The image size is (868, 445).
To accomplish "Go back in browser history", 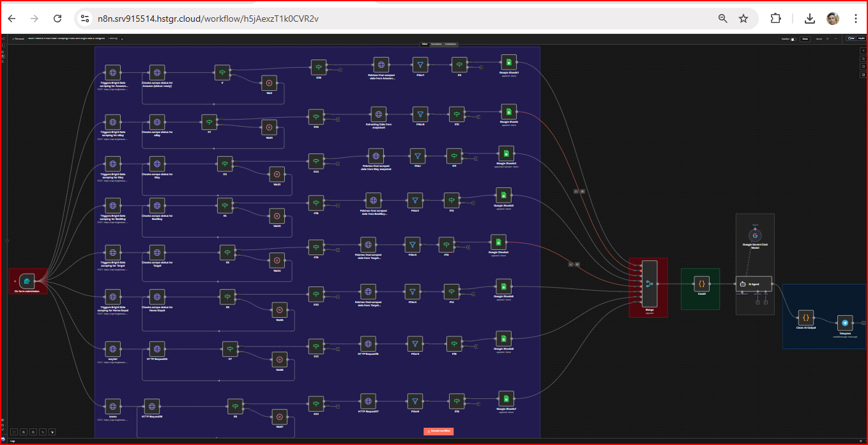I will (x=11, y=19).
